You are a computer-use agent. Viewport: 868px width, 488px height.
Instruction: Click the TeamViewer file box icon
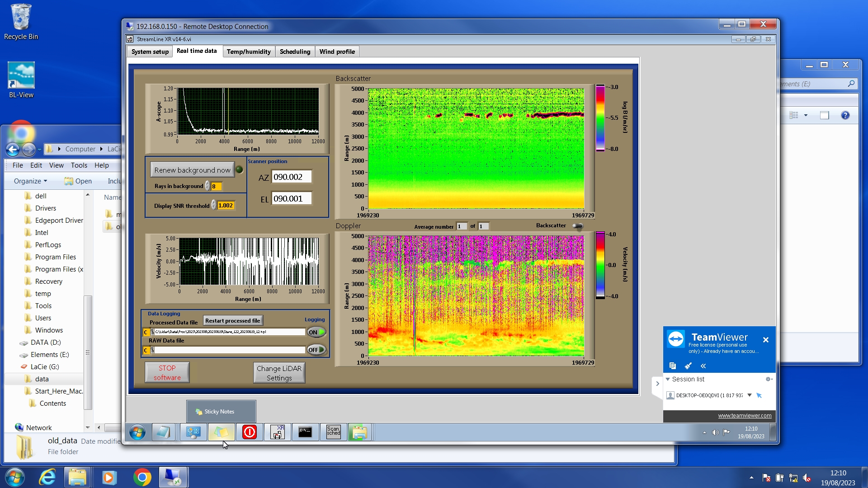(673, 366)
